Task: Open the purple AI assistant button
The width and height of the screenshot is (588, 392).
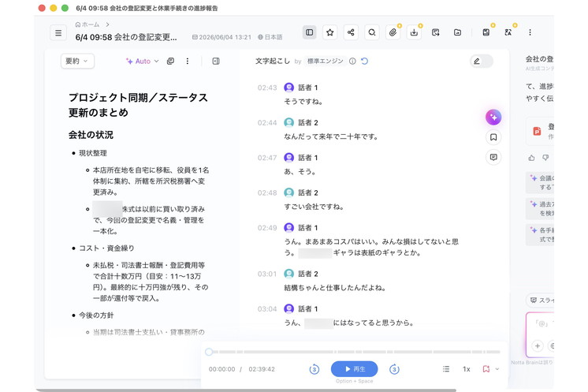Action: point(493,118)
